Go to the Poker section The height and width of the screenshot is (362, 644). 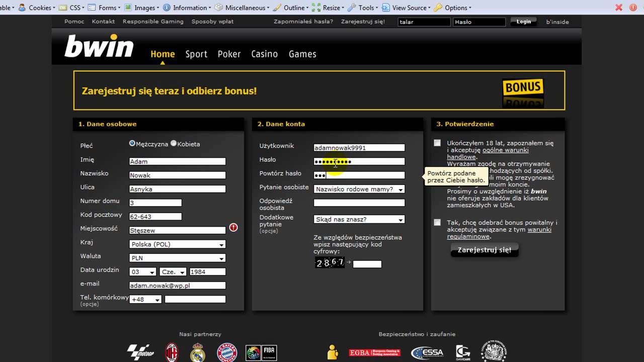point(229,54)
